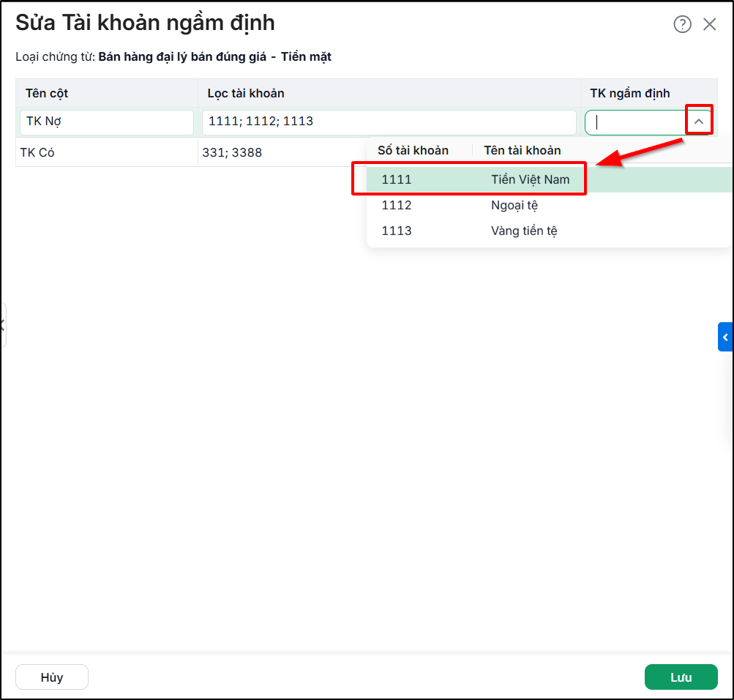Click the Số tài khoản dropdown header

tap(413, 150)
